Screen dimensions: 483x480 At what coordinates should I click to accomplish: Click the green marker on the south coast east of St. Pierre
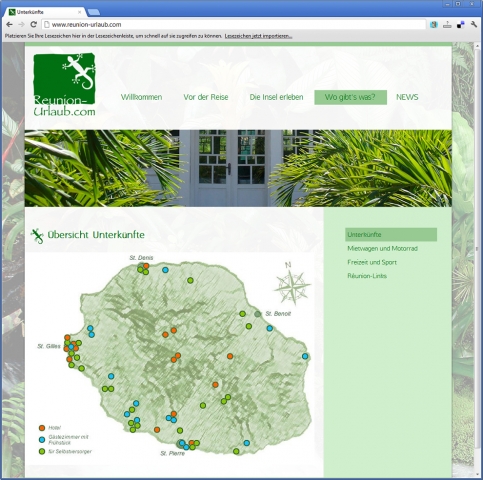coord(236,451)
